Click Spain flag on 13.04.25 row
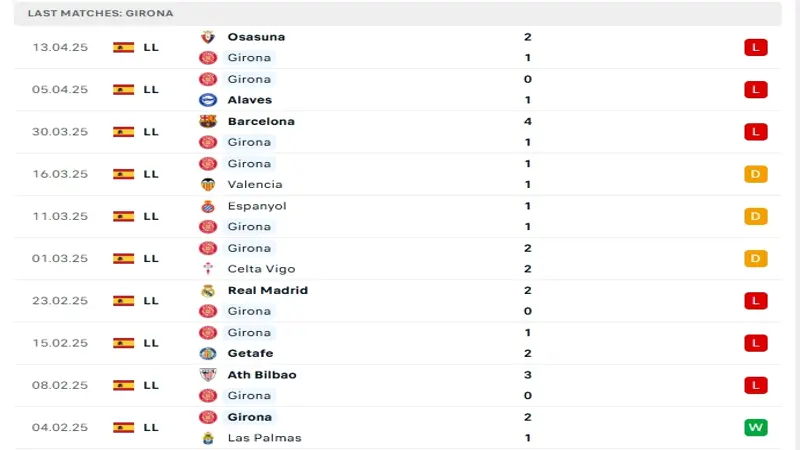Image resolution: width=800 pixels, height=450 pixels. (124, 47)
